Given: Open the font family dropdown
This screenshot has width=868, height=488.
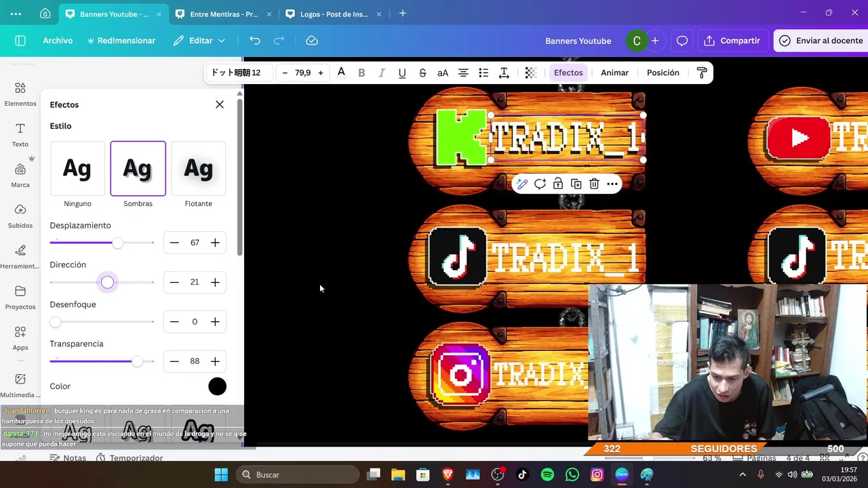Looking at the screenshot, I should pos(240,73).
